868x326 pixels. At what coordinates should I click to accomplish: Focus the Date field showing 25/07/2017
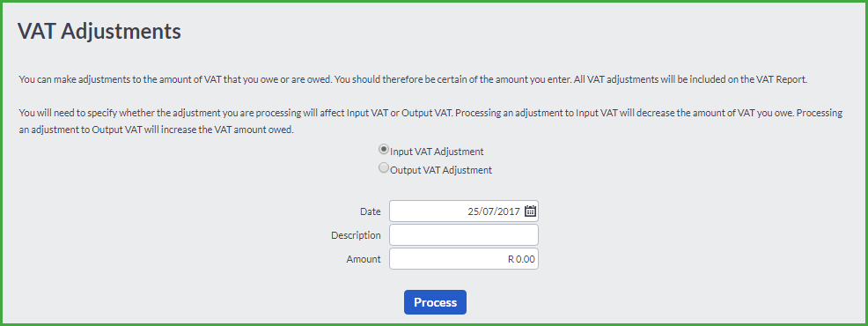pyautogui.click(x=464, y=211)
